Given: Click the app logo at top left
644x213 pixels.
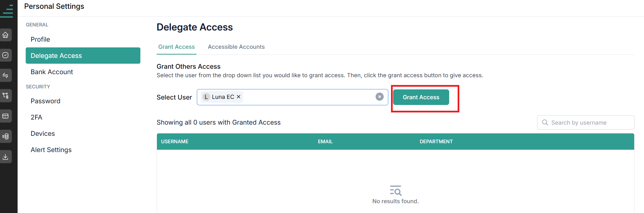Looking at the screenshot, I should point(7,11).
